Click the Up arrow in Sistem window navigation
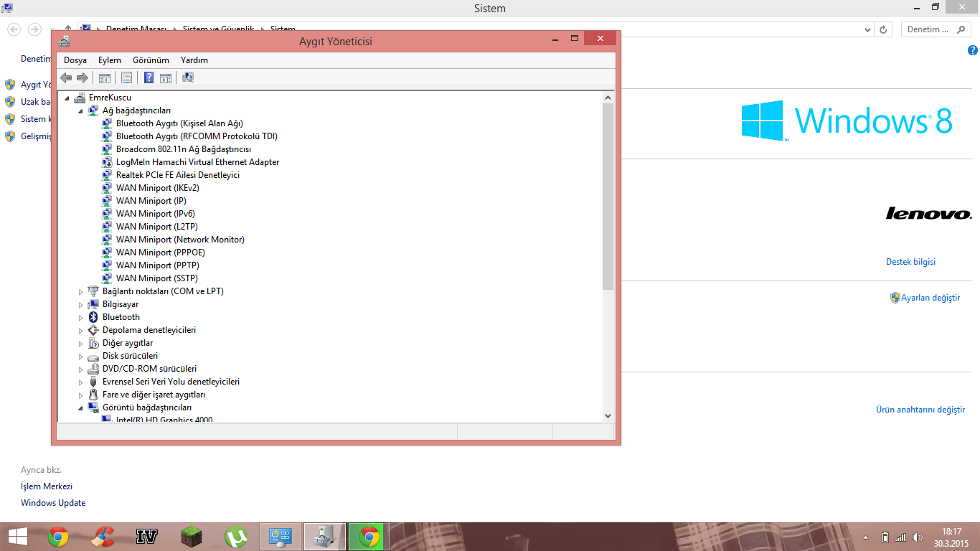The width and height of the screenshot is (980, 551). point(68,29)
